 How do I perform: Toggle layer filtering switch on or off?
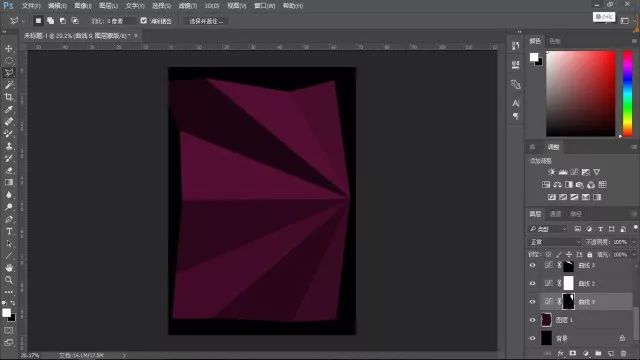pyautogui.click(x=636, y=228)
